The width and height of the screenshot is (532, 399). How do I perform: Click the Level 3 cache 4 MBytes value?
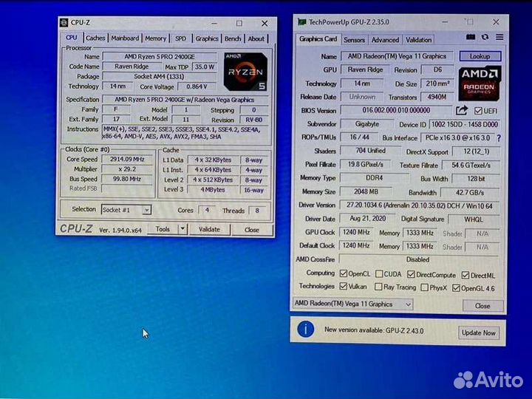[212, 190]
